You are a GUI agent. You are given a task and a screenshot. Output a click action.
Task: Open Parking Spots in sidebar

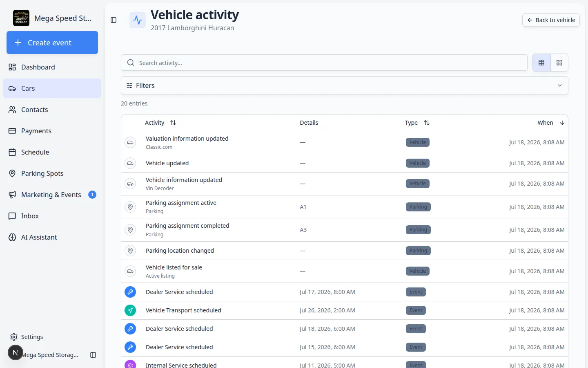[52, 173]
